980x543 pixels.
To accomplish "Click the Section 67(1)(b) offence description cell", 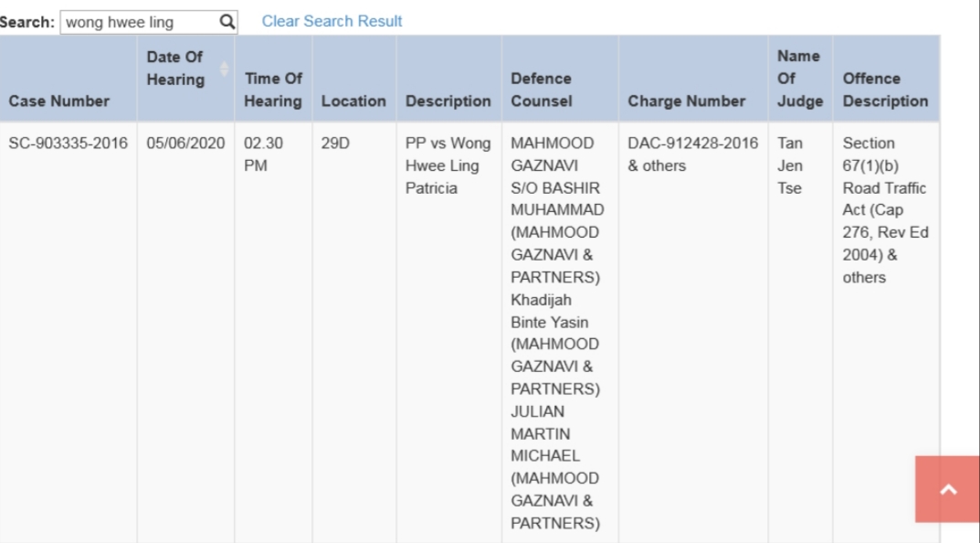I will pyautogui.click(x=884, y=210).
